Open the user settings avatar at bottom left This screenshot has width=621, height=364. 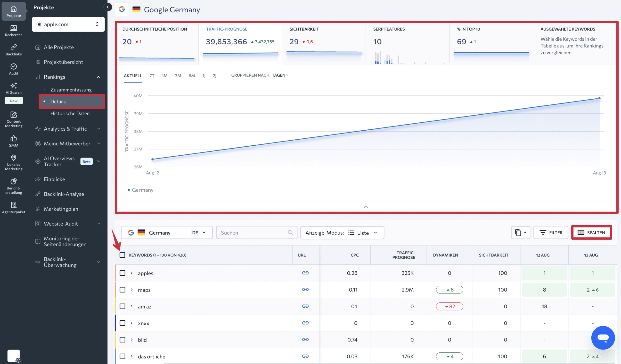click(14, 356)
